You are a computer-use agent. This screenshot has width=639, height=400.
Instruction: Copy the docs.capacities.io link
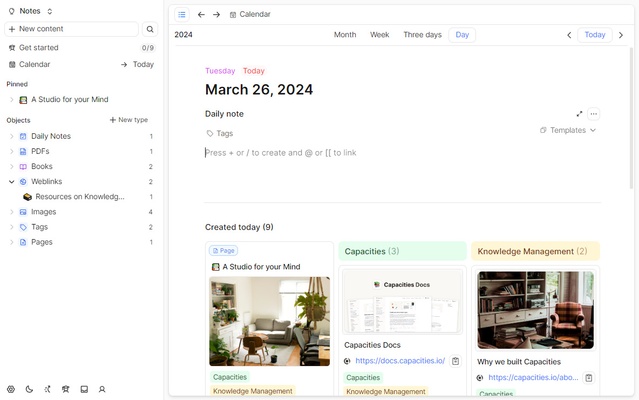point(455,361)
